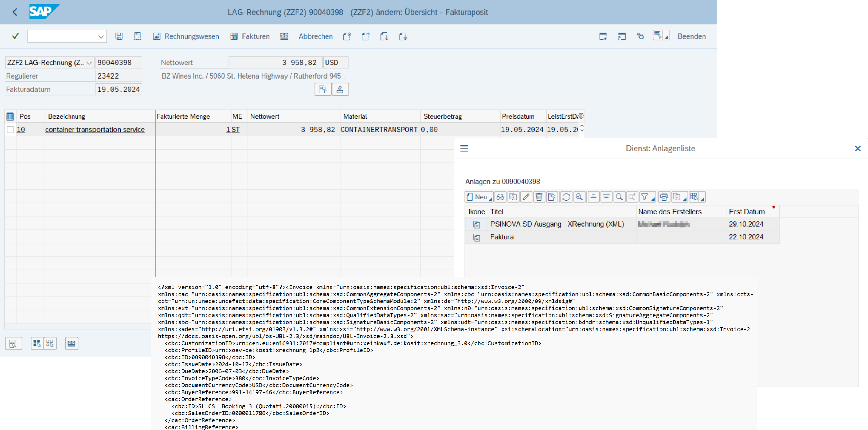Click the partner/stamp icon beside header details
Image resolution: width=868 pixels, height=430 pixels.
pos(340,89)
